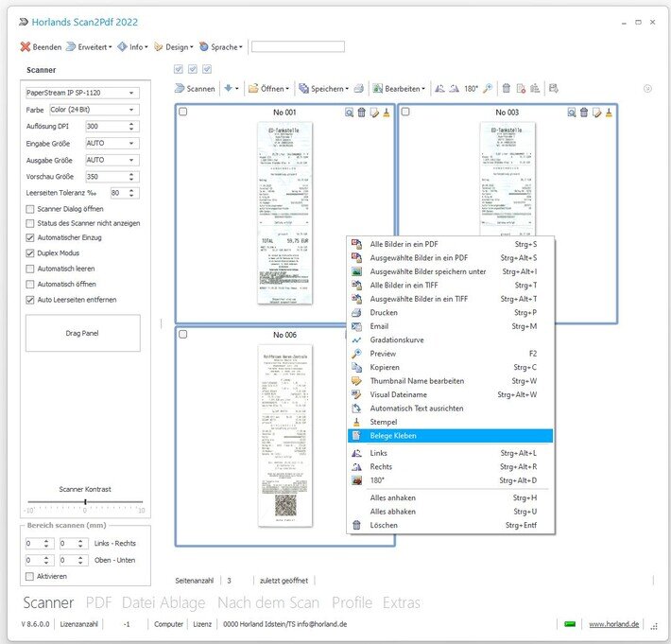Click the Löschen trash icon in context menu
The height and width of the screenshot is (644, 671).
[x=356, y=525]
